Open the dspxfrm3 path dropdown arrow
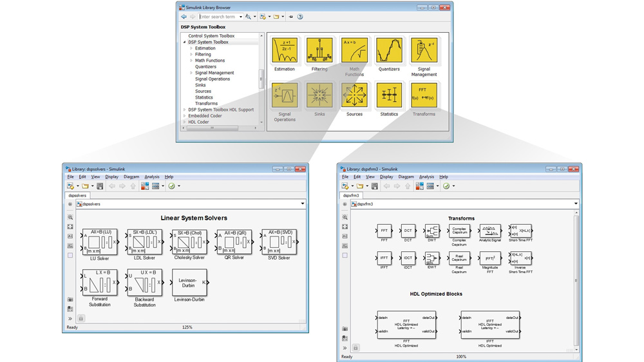The height and width of the screenshot is (362, 644). 576,204
